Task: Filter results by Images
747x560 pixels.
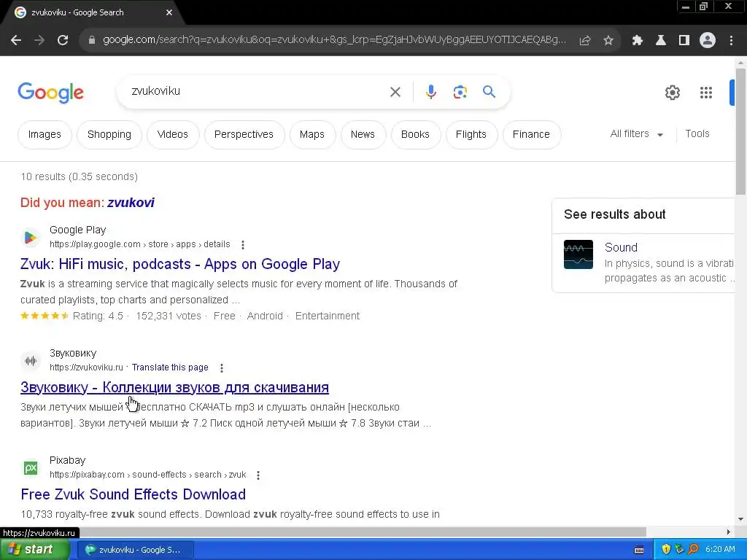Action: tap(44, 135)
